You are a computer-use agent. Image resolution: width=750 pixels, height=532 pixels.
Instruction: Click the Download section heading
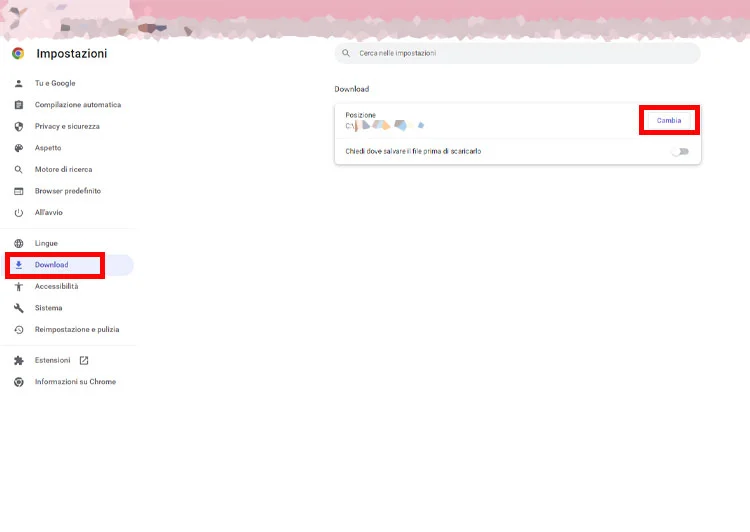[352, 89]
